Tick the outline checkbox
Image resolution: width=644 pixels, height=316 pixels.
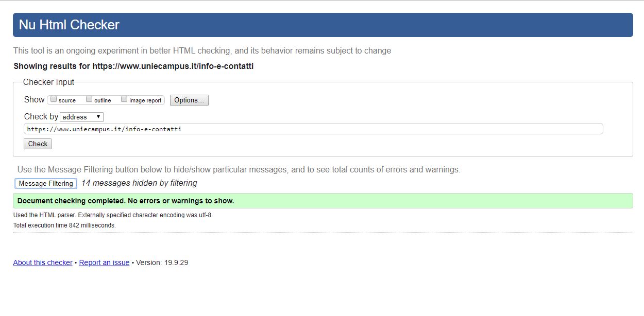[89, 99]
